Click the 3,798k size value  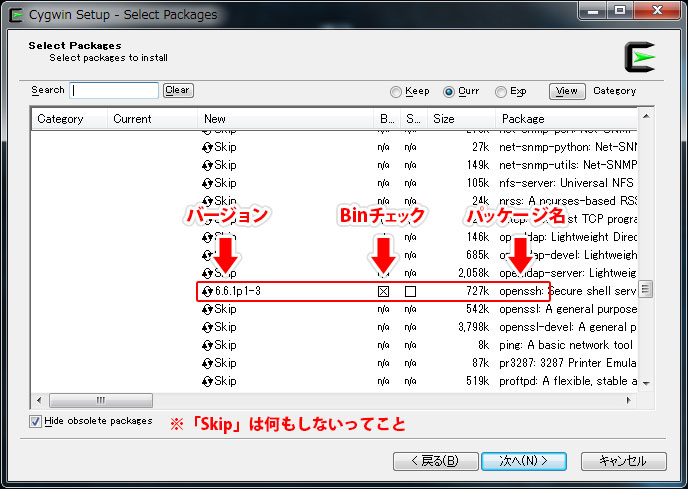pyautogui.click(x=474, y=327)
